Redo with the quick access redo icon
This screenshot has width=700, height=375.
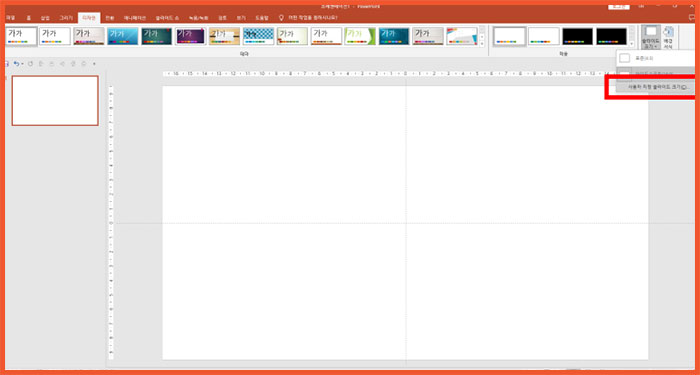pos(30,64)
